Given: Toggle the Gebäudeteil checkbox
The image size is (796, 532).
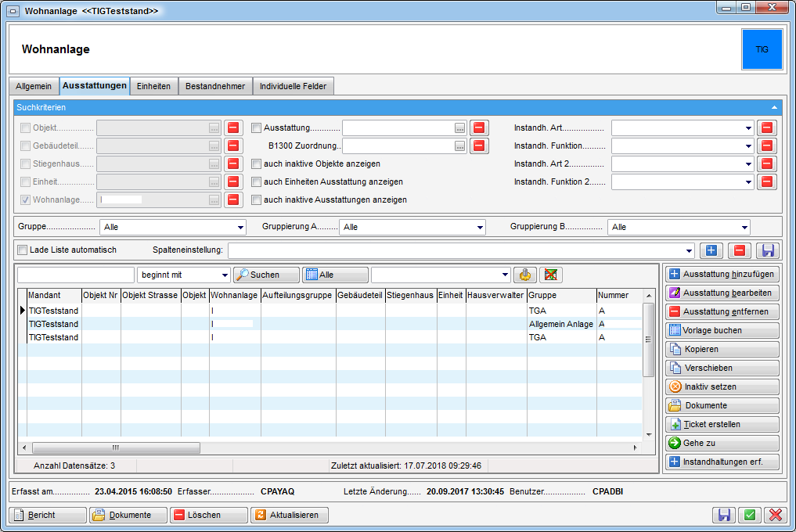Looking at the screenshot, I should [25, 146].
